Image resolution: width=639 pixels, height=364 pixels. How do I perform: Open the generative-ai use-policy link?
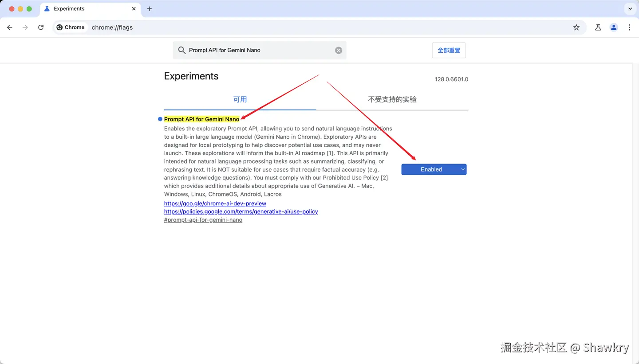pos(241,211)
